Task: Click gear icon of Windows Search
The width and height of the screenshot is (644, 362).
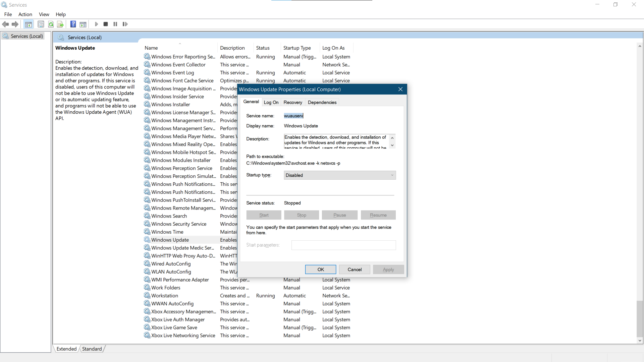Action: point(147,216)
